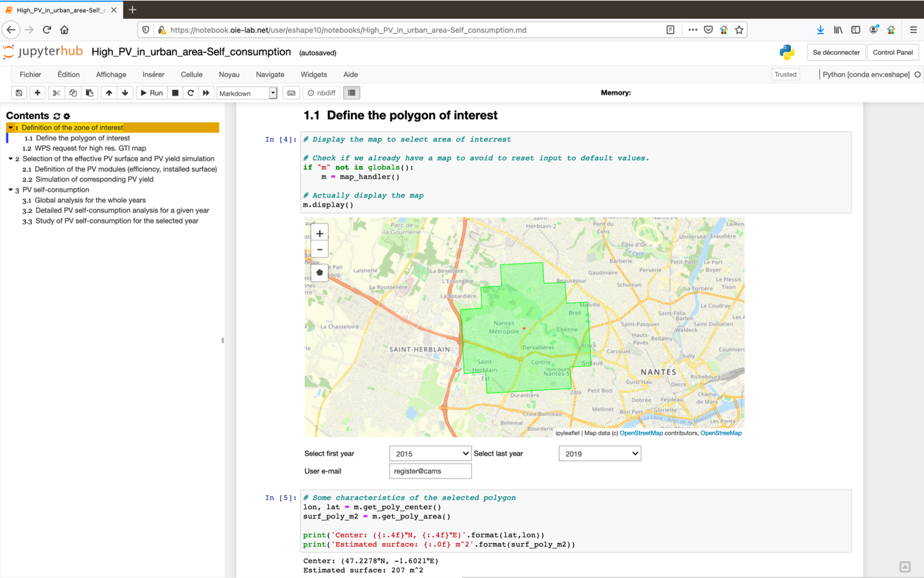
Task: Select the polygon drawing tool on the map
Action: click(x=319, y=272)
